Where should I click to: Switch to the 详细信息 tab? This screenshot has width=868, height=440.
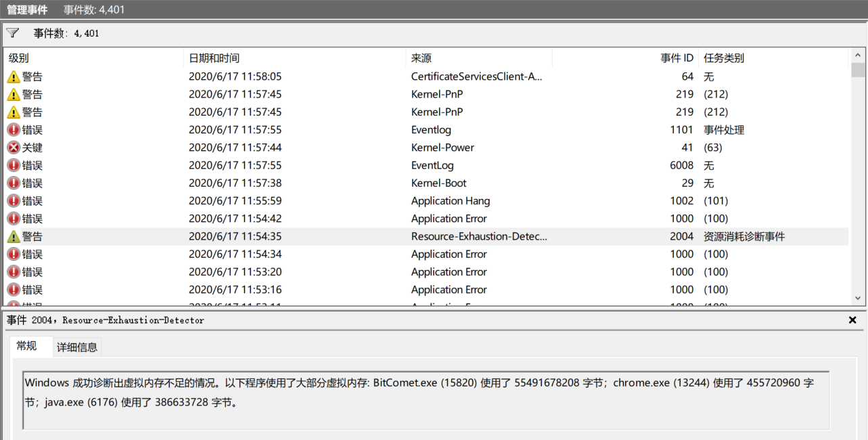tap(77, 347)
